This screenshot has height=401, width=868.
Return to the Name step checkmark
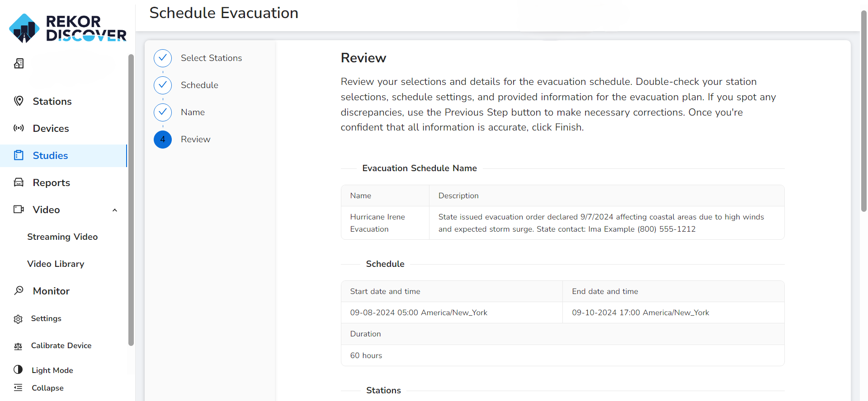[x=163, y=112]
